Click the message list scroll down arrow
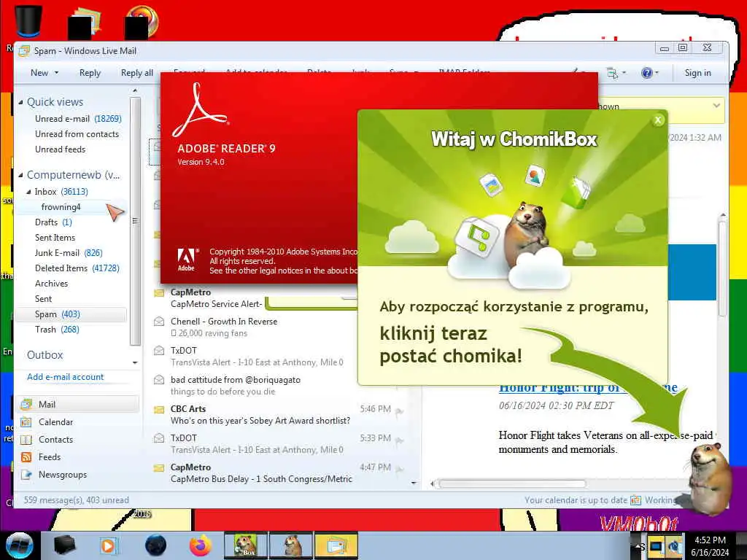This screenshot has width=747, height=560. point(414,483)
